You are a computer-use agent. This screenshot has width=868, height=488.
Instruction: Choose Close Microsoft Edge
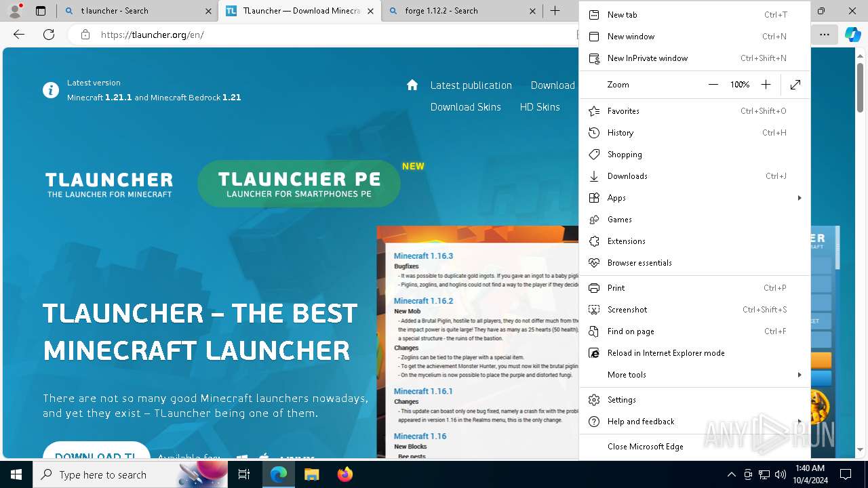(x=694, y=447)
